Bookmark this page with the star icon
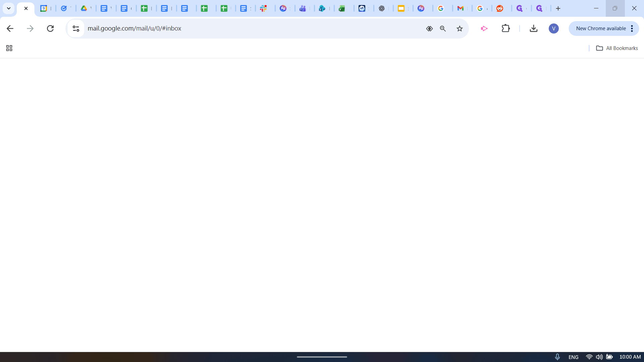Image resolution: width=644 pixels, height=362 pixels. (x=460, y=28)
